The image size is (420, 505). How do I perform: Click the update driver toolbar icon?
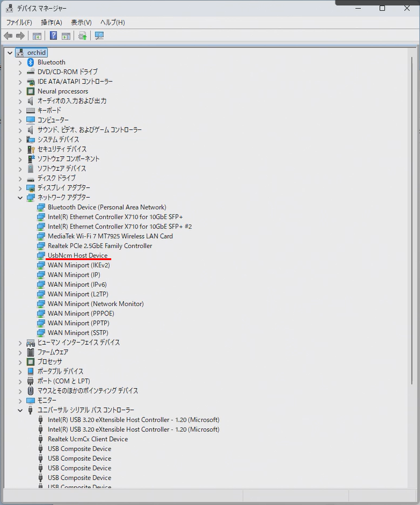[82, 36]
